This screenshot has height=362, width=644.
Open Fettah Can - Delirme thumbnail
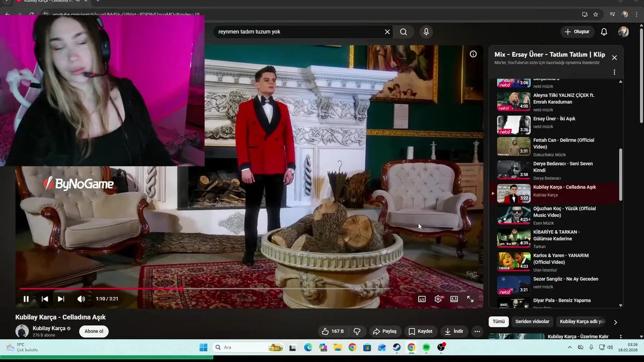tap(514, 146)
